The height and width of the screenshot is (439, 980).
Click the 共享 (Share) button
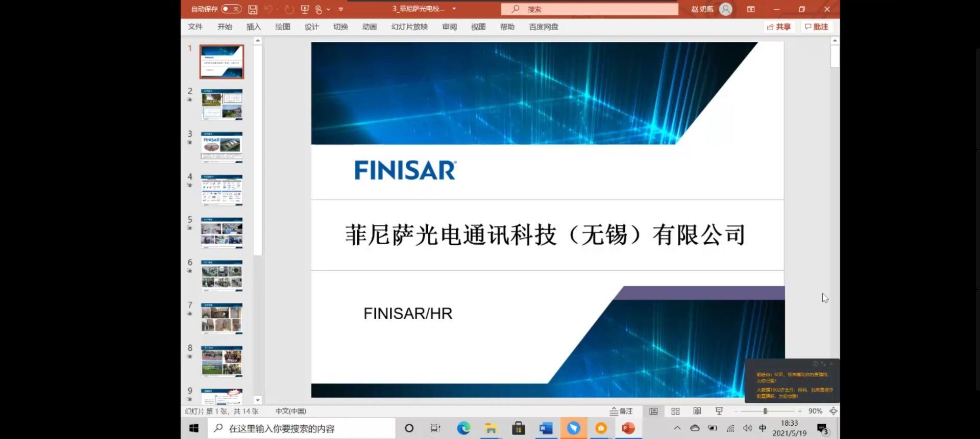(779, 27)
